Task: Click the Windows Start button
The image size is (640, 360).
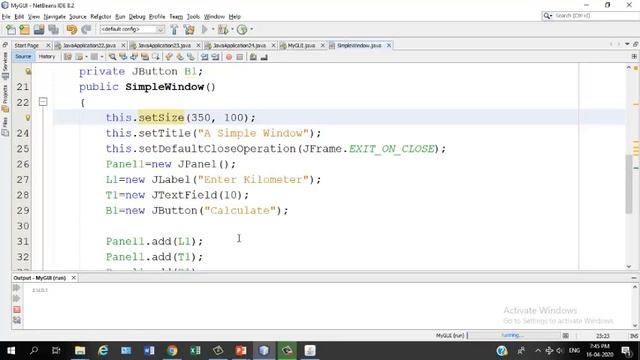Action: [x=11, y=351]
